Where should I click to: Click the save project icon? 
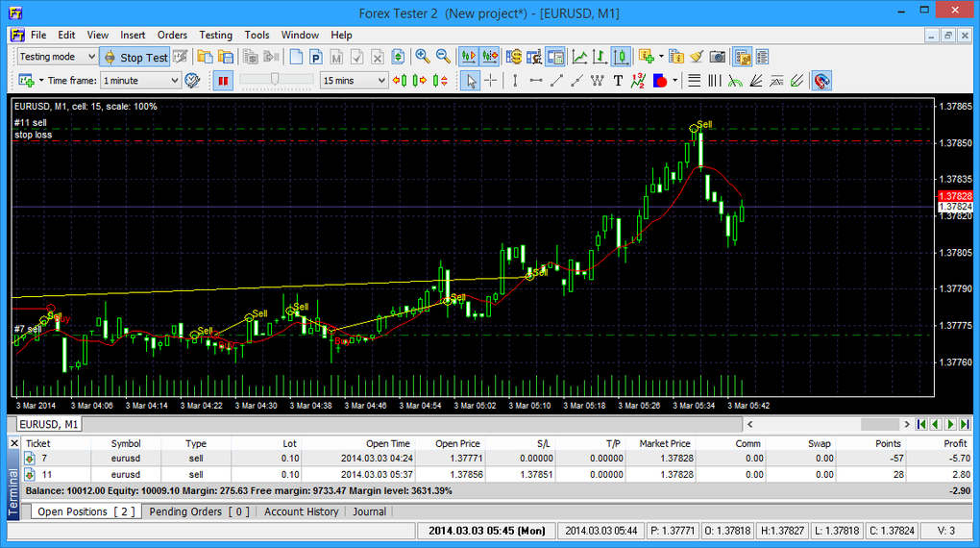pyautogui.click(x=225, y=57)
